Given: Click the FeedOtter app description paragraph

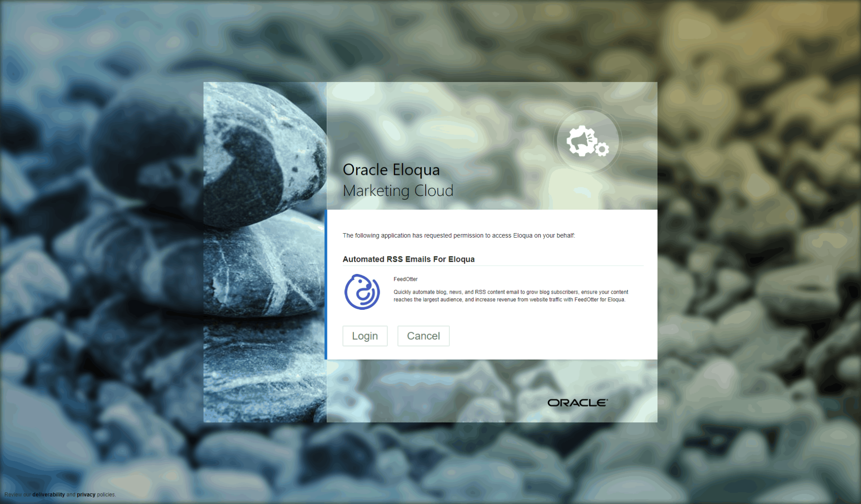Looking at the screenshot, I should 510,296.
